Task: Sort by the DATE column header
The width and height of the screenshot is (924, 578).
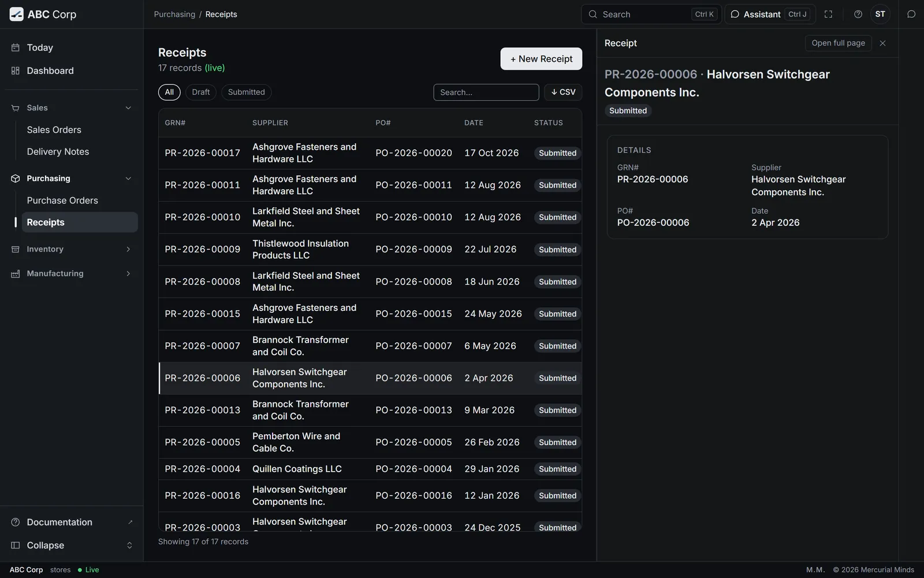Action: 474,123
